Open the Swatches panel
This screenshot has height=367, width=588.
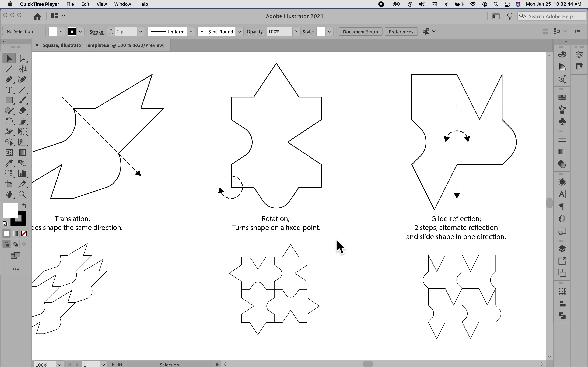(x=562, y=97)
